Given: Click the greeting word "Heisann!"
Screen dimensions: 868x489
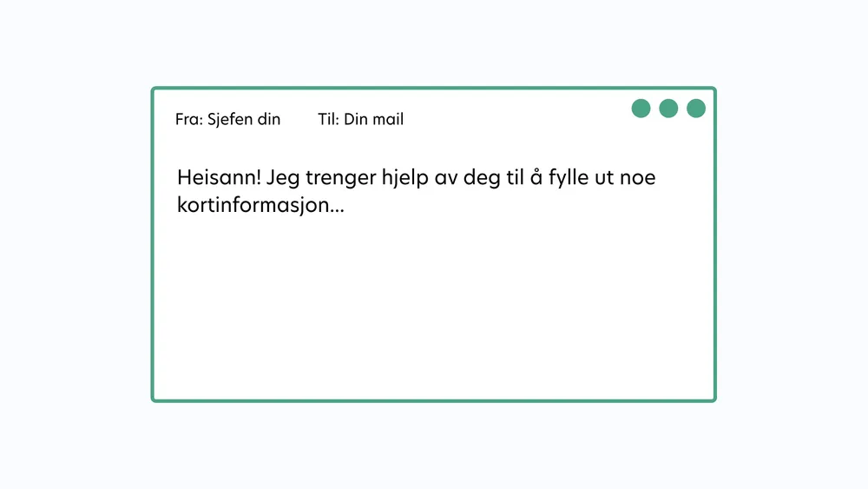Looking at the screenshot, I should (219, 178).
